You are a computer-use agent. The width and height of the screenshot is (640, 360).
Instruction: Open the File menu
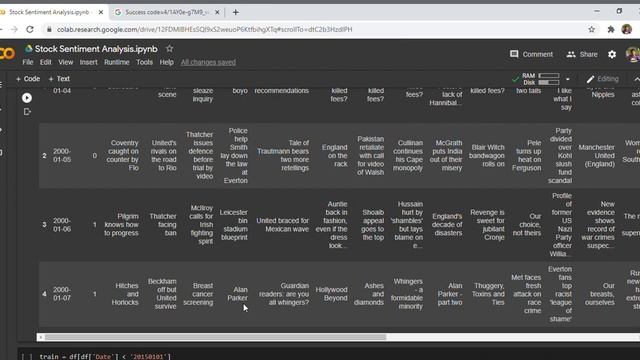pyautogui.click(x=28, y=62)
